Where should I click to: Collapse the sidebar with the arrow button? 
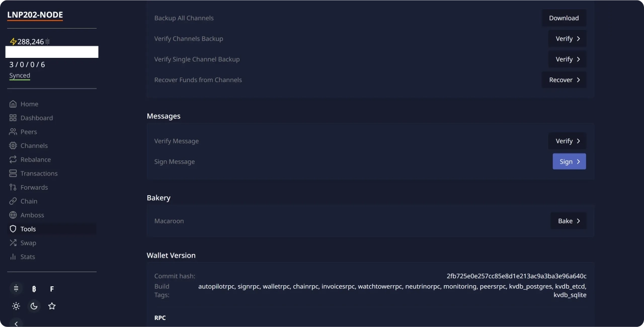pyautogui.click(x=16, y=323)
